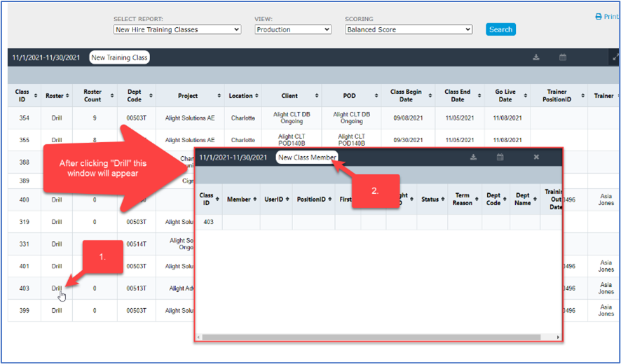
Task: Click the New Training Class button
Action: (x=120, y=57)
